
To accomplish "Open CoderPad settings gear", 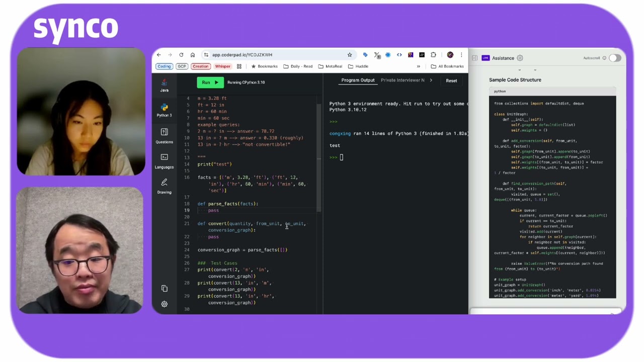I will pyautogui.click(x=164, y=304).
